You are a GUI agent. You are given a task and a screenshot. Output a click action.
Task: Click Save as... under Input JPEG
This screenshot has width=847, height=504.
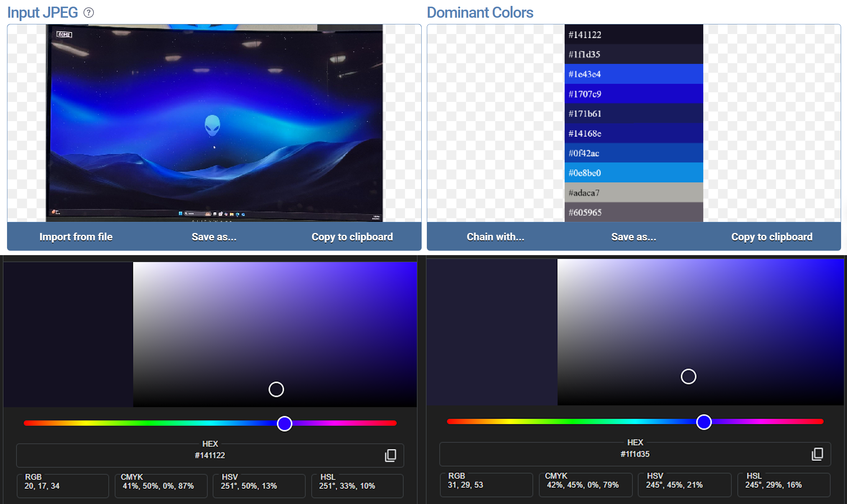(214, 237)
